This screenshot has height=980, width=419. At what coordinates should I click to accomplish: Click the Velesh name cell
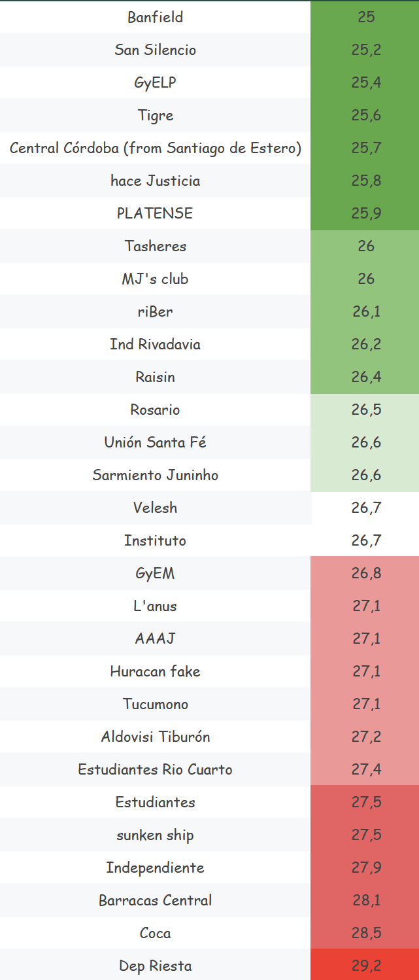coord(156,508)
